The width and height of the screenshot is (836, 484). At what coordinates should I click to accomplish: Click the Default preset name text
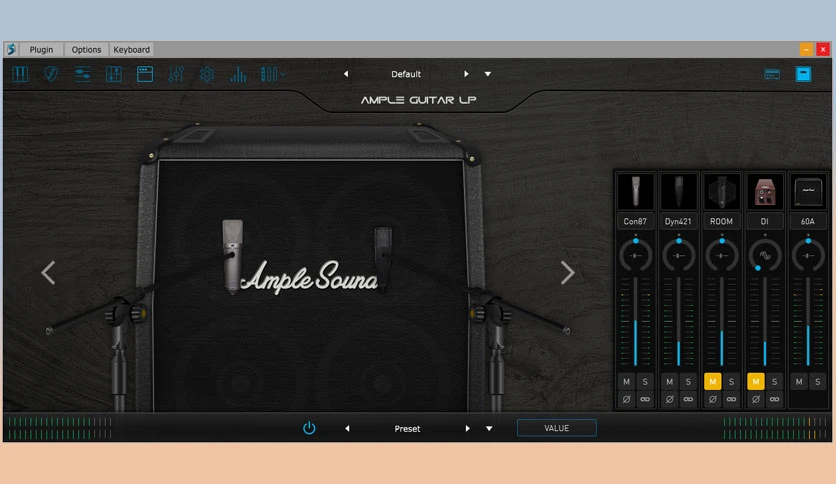point(406,74)
